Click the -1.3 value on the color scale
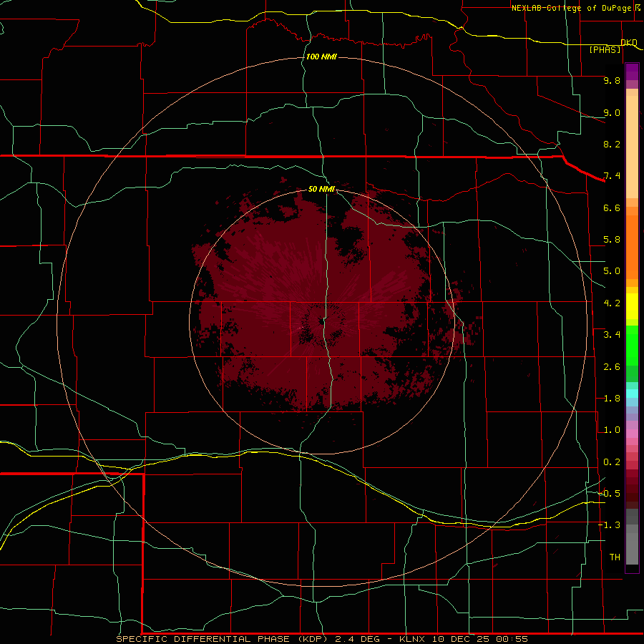 click(x=609, y=525)
